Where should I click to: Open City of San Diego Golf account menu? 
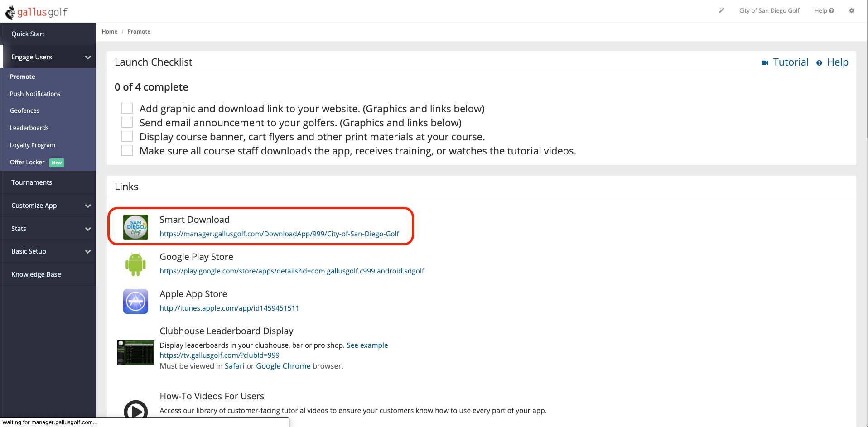(769, 10)
